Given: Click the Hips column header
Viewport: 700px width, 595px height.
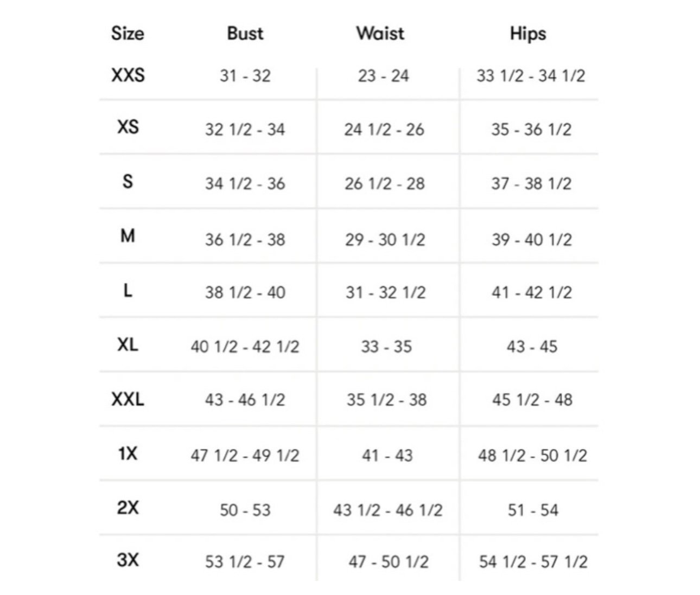Looking at the screenshot, I should [528, 34].
